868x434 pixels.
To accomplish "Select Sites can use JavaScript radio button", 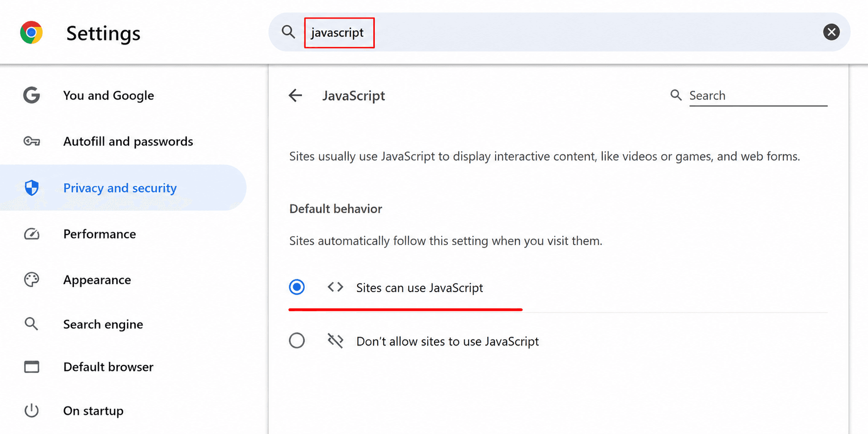I will pos(297,287).
